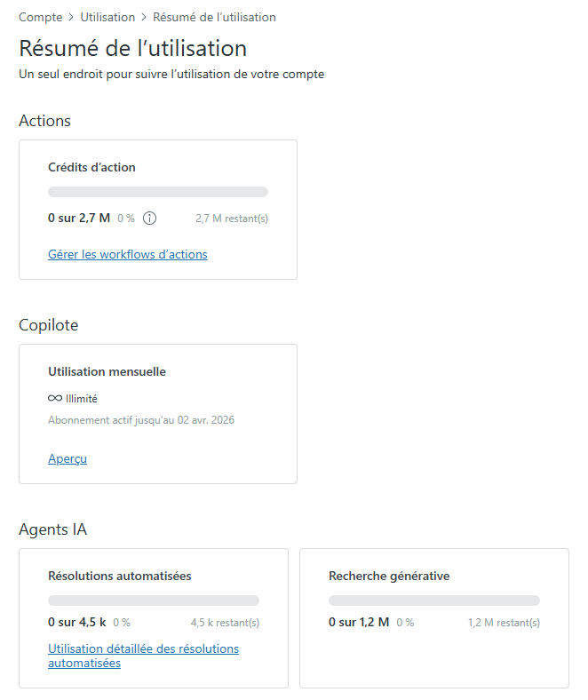Select the Résumé de l'utilisation breadcrumb

214,18
